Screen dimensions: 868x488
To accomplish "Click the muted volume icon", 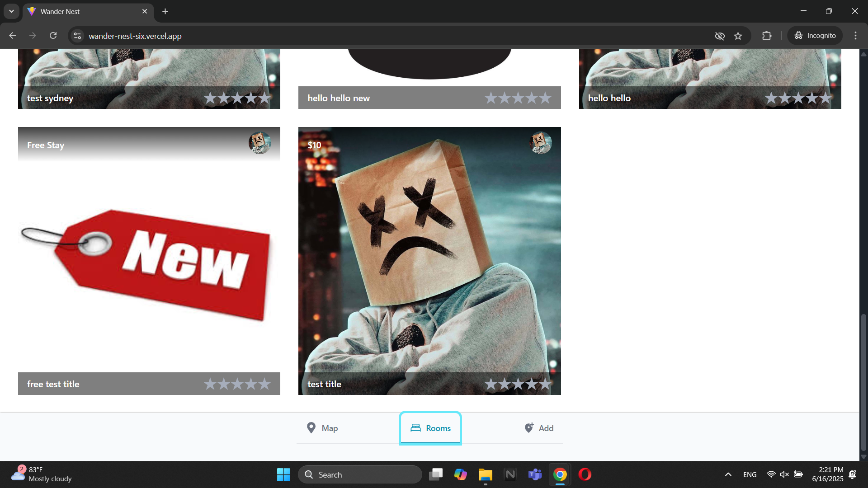I will [784, 474].
